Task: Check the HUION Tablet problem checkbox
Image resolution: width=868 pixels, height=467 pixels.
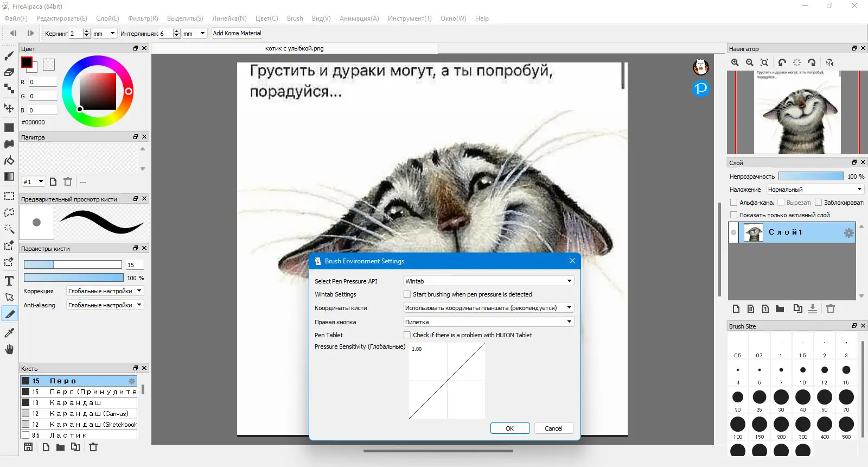Action: click(x=407, y=335)
